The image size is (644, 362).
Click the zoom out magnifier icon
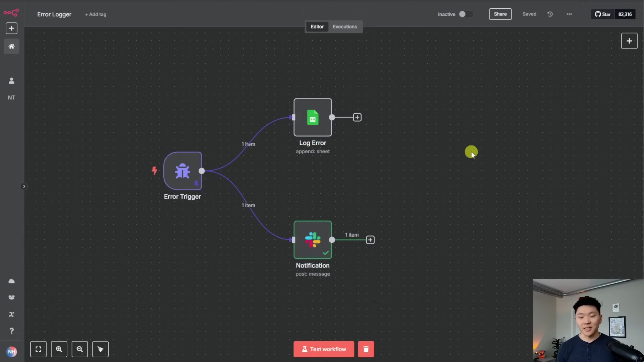point(80,349)
